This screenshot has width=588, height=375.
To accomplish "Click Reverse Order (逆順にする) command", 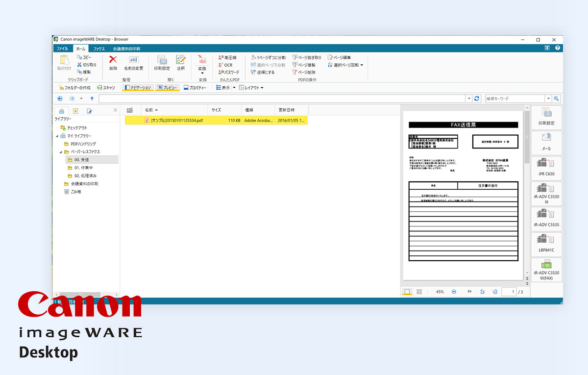I will click(x=263, y=72).
